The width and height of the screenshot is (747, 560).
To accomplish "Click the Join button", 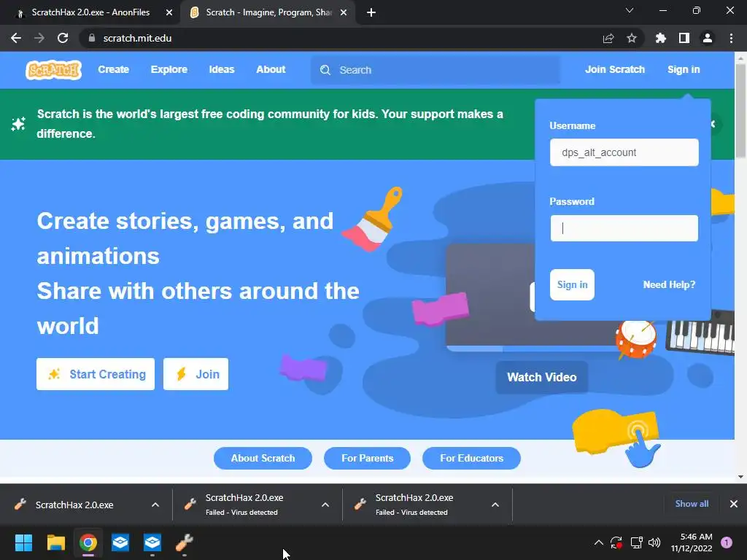I will [x=196, y=374].
